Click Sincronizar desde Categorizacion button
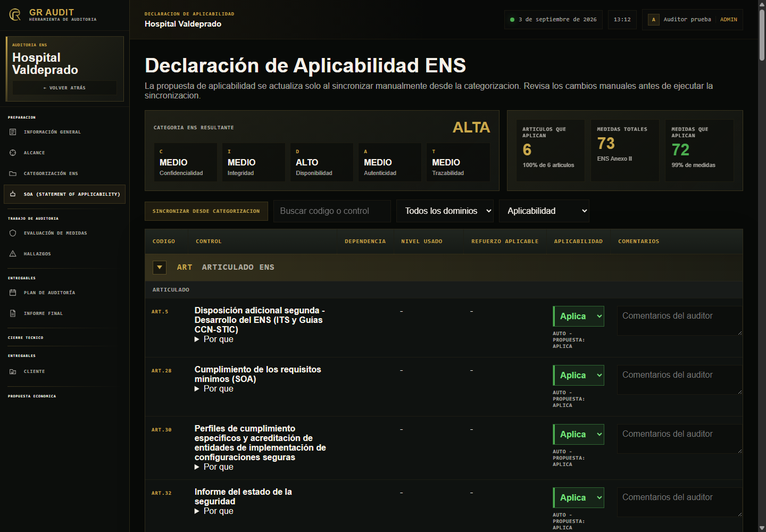Image resolution: width=766 pixels, height=532 pixels. (x=206, y=211)
